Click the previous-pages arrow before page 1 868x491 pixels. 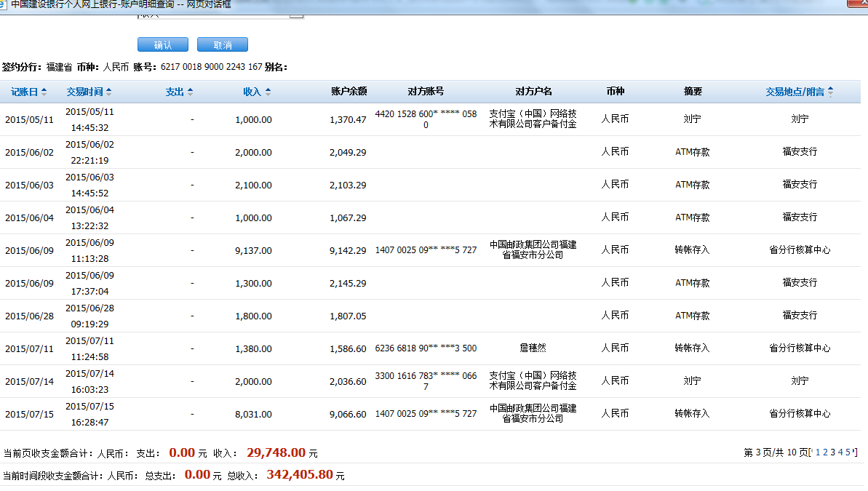(x=811, y=452)
